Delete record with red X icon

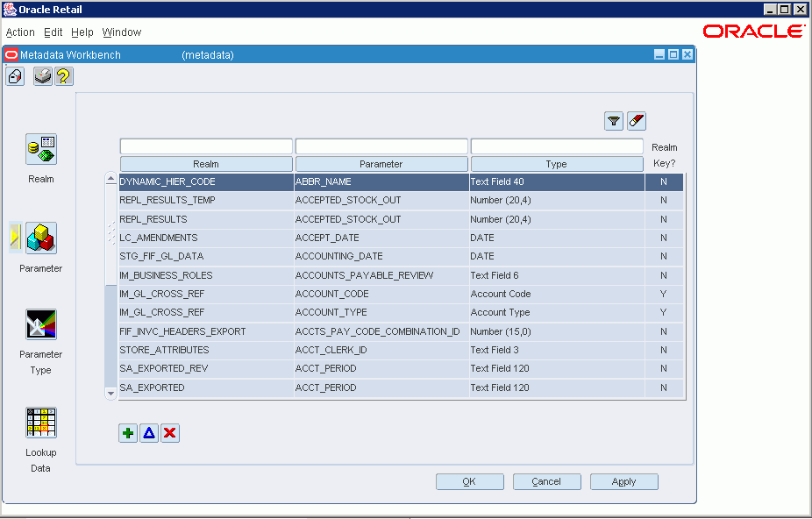pos(170,433)
